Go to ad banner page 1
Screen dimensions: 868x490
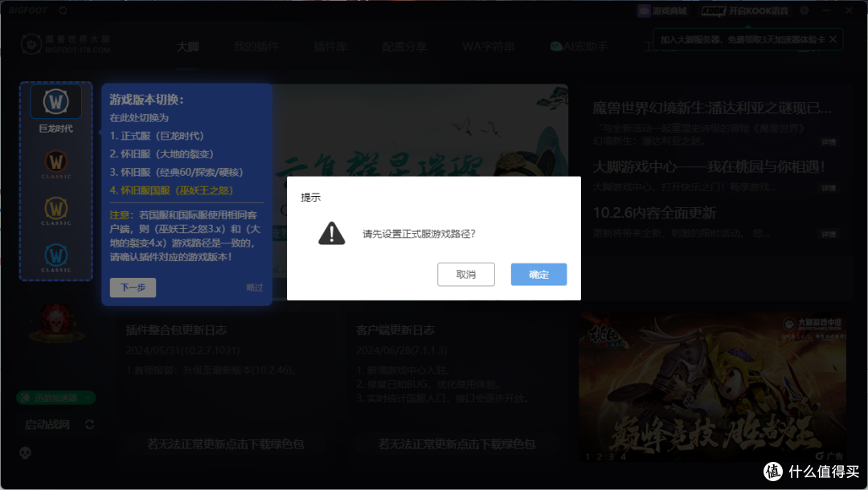click(588, 457)
